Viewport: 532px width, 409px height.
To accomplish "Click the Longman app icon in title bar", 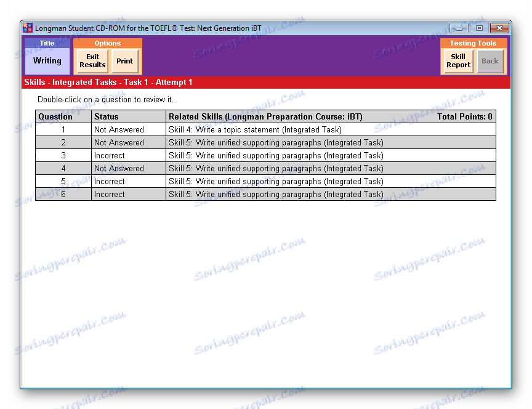I will pyautogui.click(x=28, y=28).
